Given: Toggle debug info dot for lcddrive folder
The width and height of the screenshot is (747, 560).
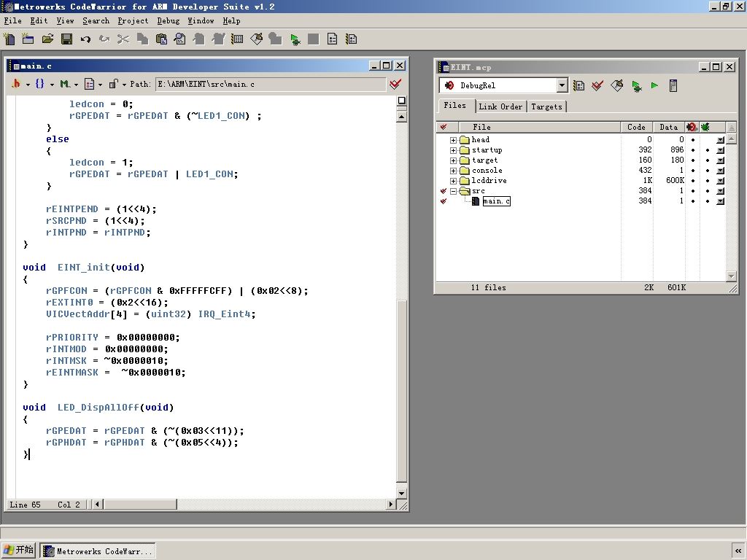Looking at the screenshot, I should click(x=708, y=181).
